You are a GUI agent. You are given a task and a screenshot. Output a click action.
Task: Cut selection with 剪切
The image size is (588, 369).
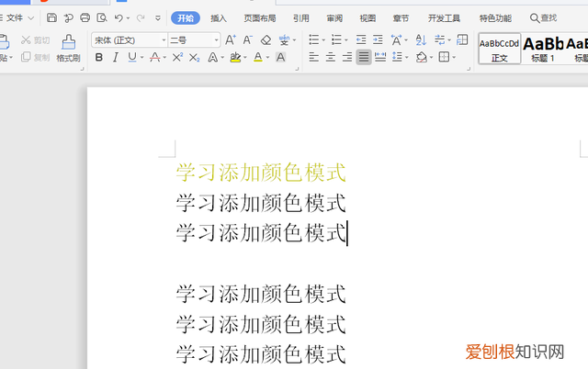point(35,40)
